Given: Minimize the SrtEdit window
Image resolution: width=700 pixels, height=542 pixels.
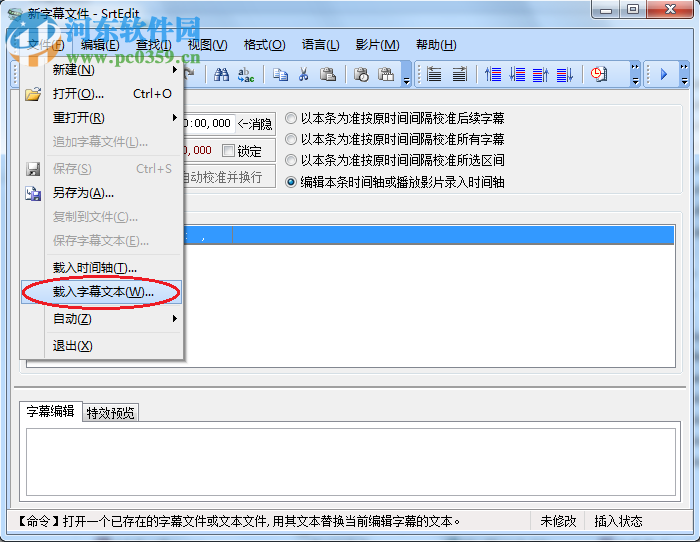Looking at the screenshot, I should (x=606, y=9).
